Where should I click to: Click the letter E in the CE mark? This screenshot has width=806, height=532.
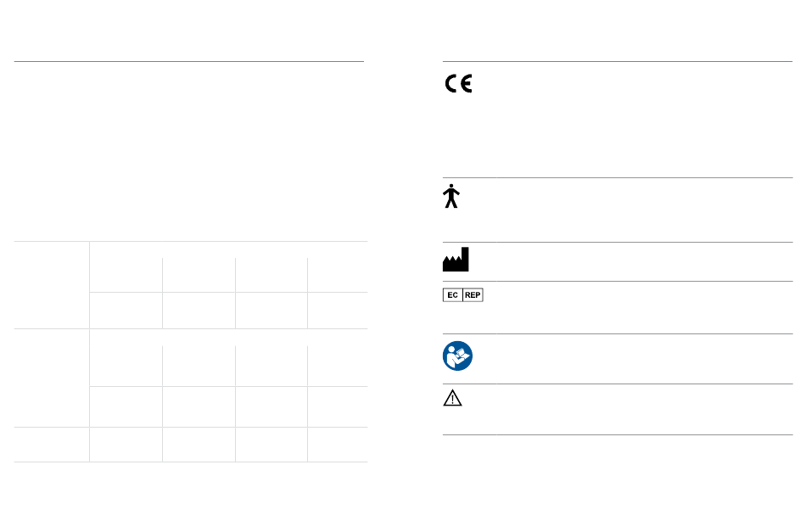point(467,83)
